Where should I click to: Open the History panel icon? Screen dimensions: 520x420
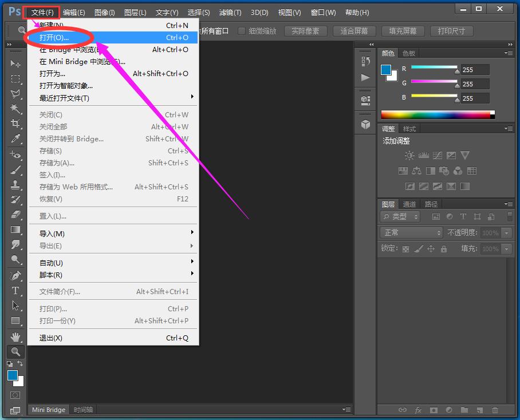365,61
